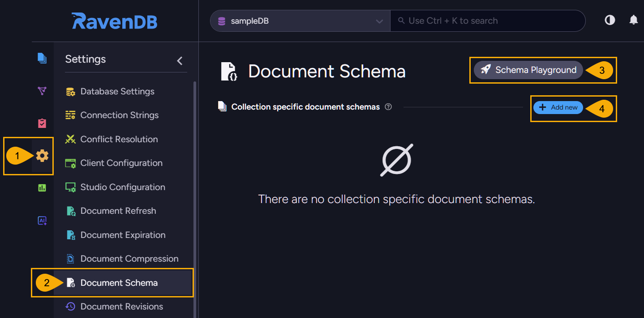Open the help icon beside document schemas heading
The width and height of the screenshot is (644, 318).
tap(388, 107)
